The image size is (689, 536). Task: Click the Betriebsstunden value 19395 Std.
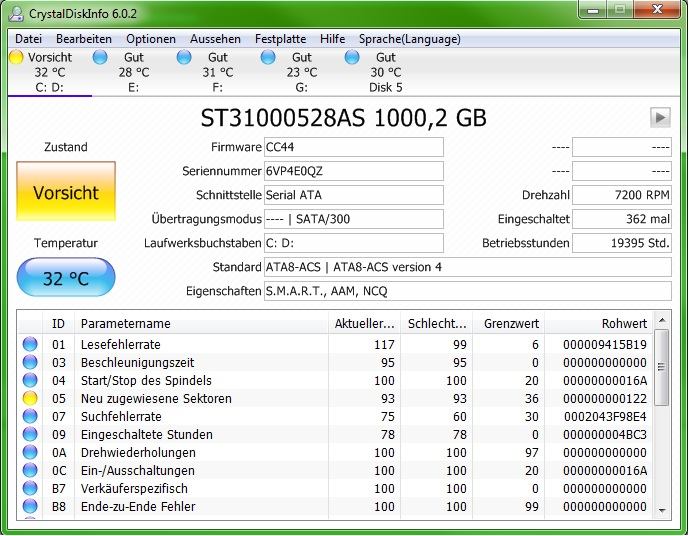point(622,243)
